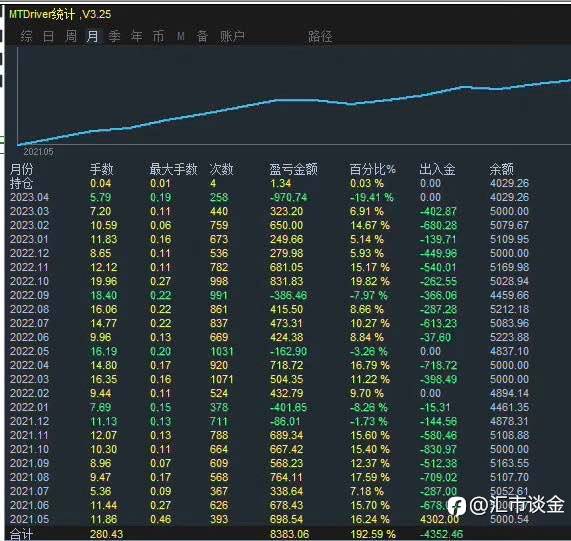The width and height of the screenshot is (571, 541).
Task: Click the 192.59 % total percentage
Action: tap(373, 534)
